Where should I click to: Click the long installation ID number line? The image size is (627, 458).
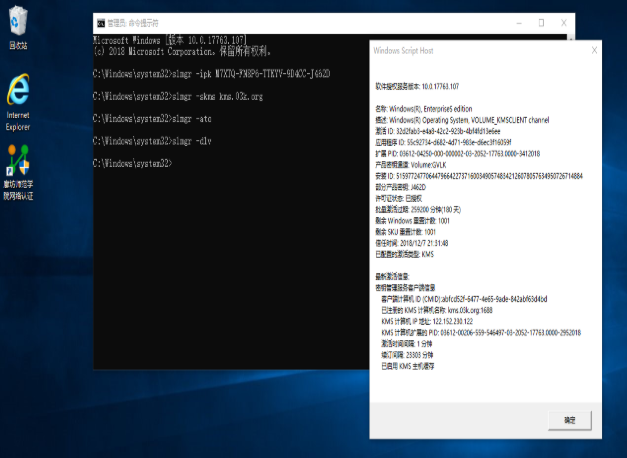[479, 176]
